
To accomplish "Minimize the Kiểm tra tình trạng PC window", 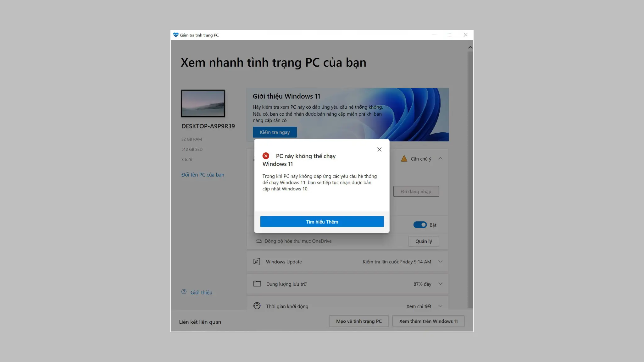I will pos(434,35).
